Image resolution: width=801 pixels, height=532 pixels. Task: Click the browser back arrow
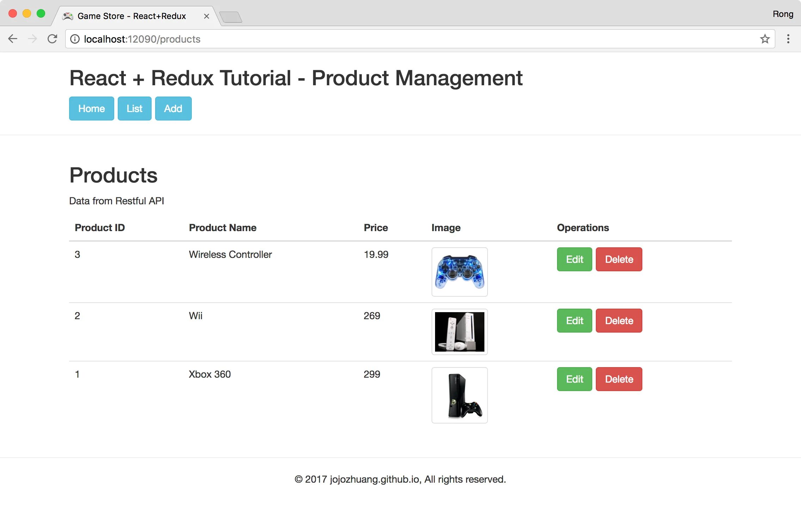pyautogui.click(x=13, y=39)
